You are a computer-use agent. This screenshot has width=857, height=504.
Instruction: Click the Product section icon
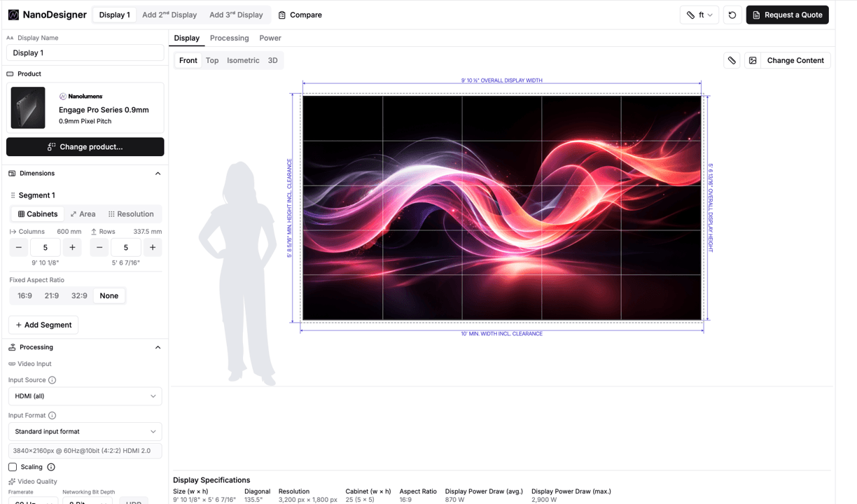[10, 73]
